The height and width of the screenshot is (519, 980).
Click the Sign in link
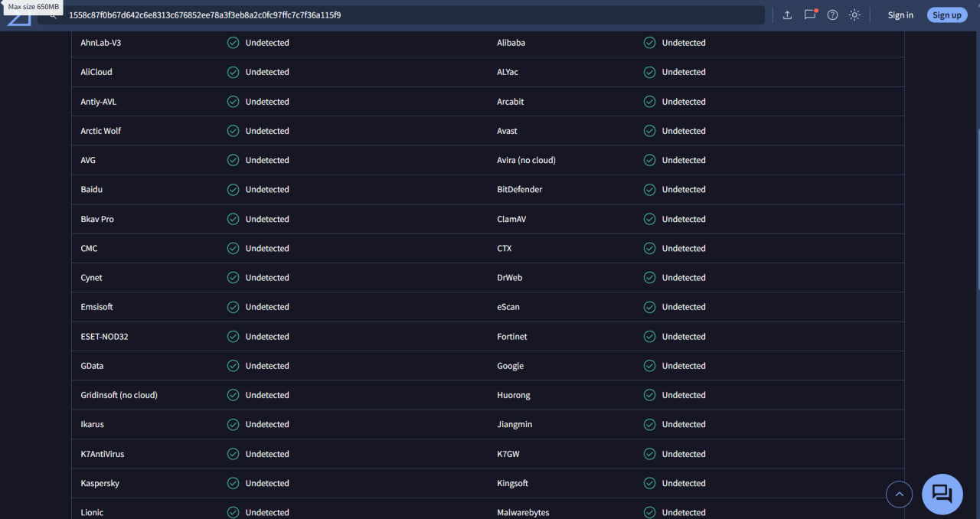click(x=900, y=15)
